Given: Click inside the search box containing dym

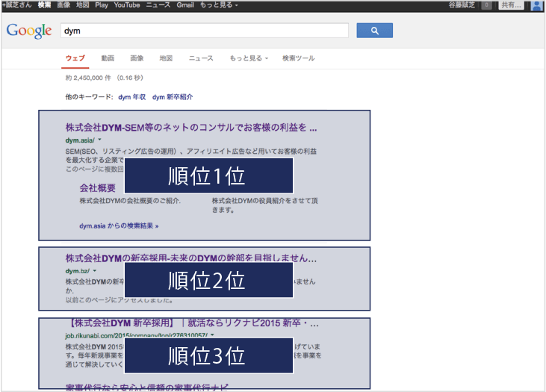Looking at the screenshot, I should 204,31.
